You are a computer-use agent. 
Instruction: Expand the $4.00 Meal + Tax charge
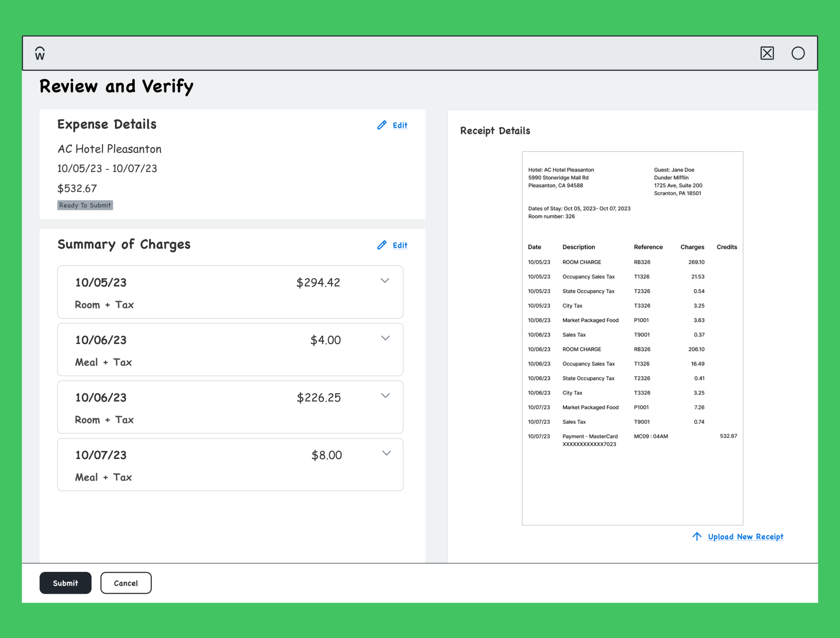[x=385, y=338]
